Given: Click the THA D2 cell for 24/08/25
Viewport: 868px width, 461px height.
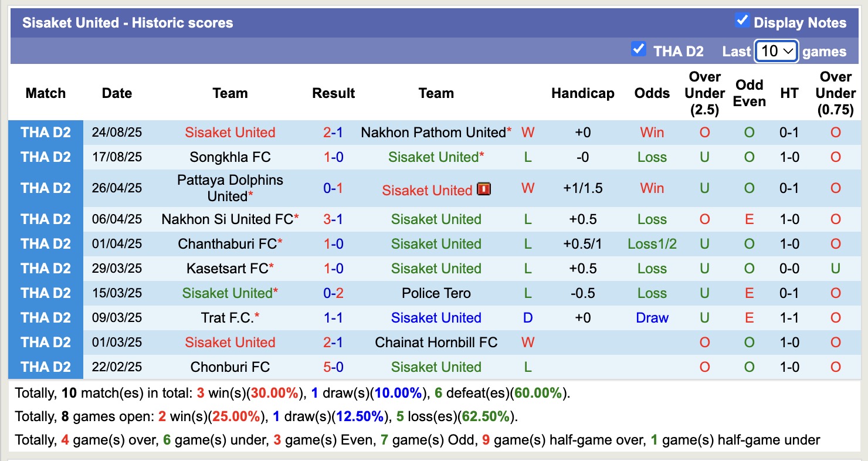Looking at the screenshot, I should [46, 133].
